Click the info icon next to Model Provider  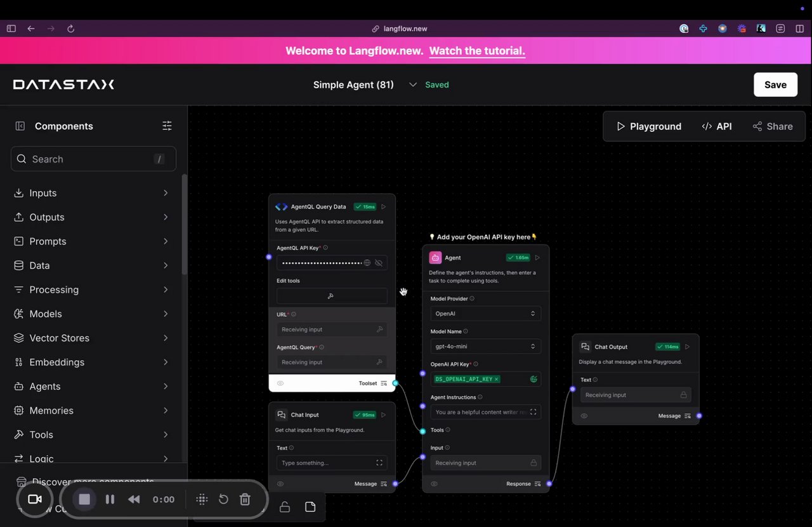click(x=472, y=298)
